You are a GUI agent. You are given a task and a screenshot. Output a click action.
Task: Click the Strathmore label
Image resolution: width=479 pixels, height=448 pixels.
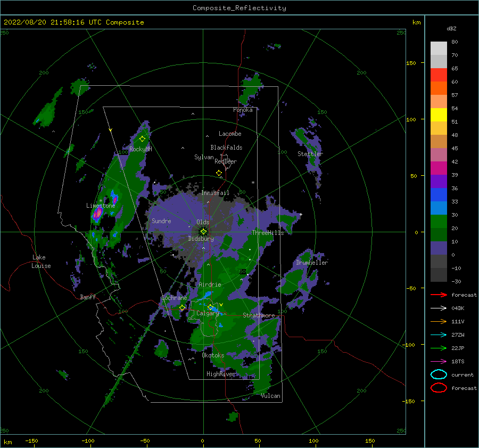pyautogui.click(x=259, y=315)
